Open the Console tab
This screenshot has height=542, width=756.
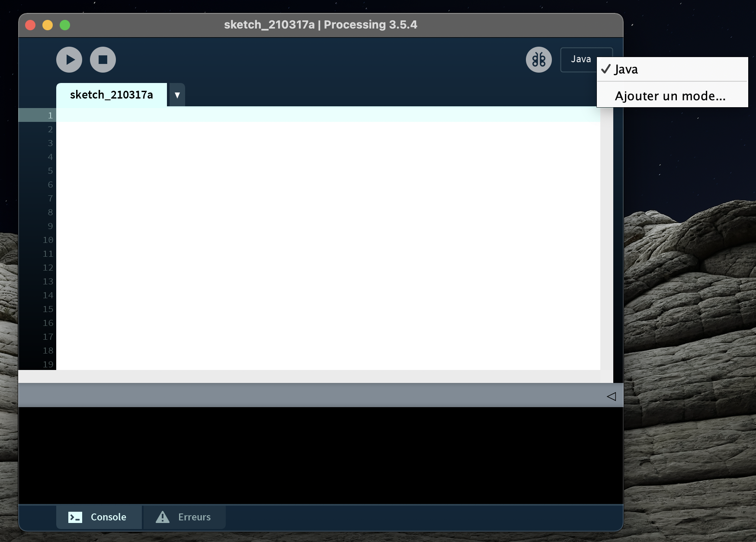pyautogui.click(x=99, y=517)
